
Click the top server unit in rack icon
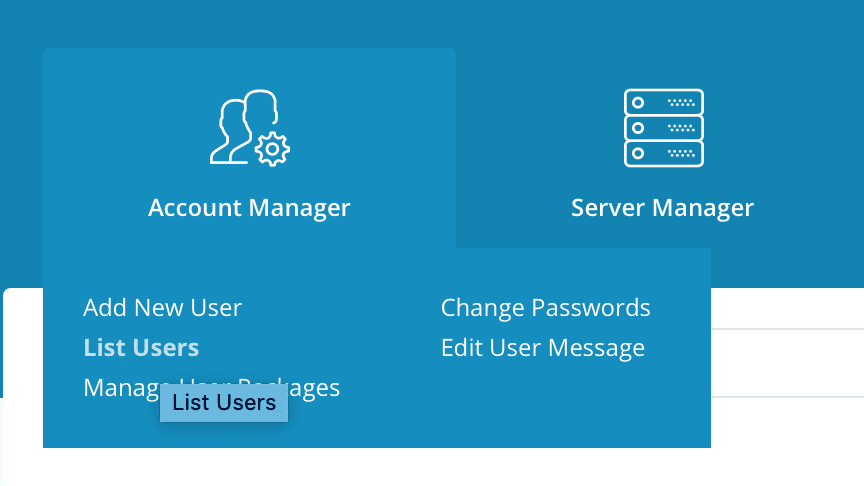coord(663,102)
